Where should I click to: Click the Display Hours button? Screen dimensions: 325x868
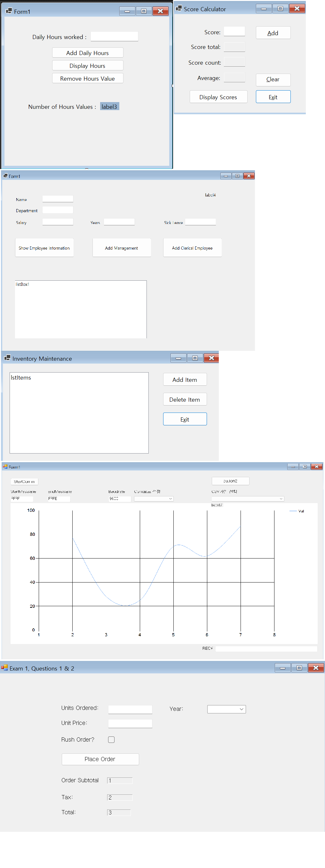click(x=88, y=65)
